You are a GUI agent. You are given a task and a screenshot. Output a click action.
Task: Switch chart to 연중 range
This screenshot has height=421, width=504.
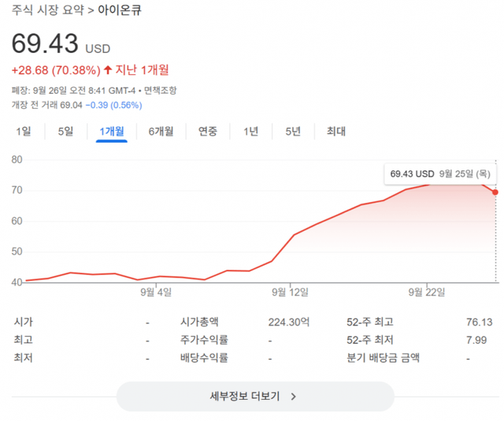(208, 132)
